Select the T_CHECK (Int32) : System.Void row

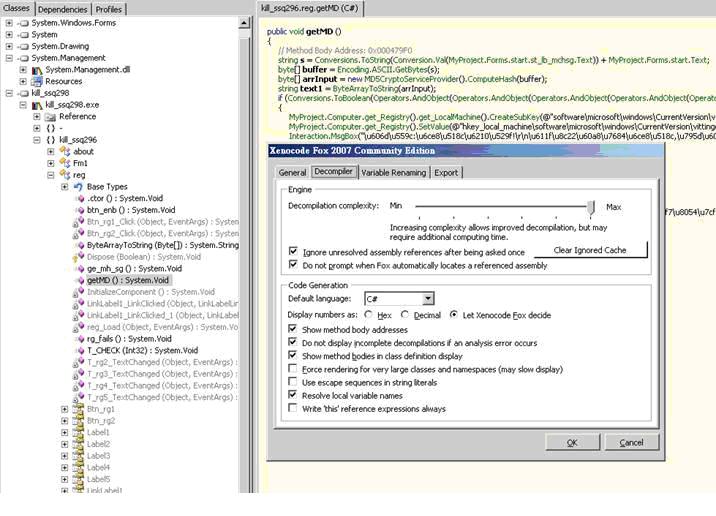pos(142,351)
